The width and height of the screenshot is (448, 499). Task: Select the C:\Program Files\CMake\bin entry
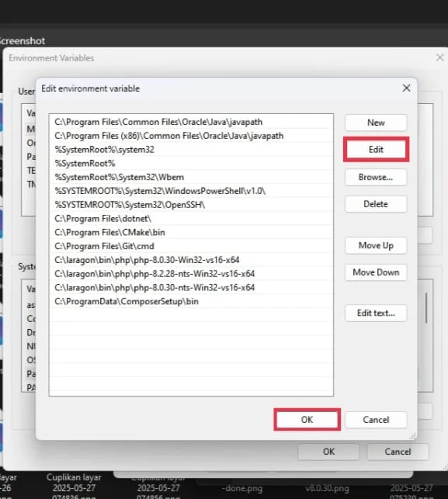(191, 232)
